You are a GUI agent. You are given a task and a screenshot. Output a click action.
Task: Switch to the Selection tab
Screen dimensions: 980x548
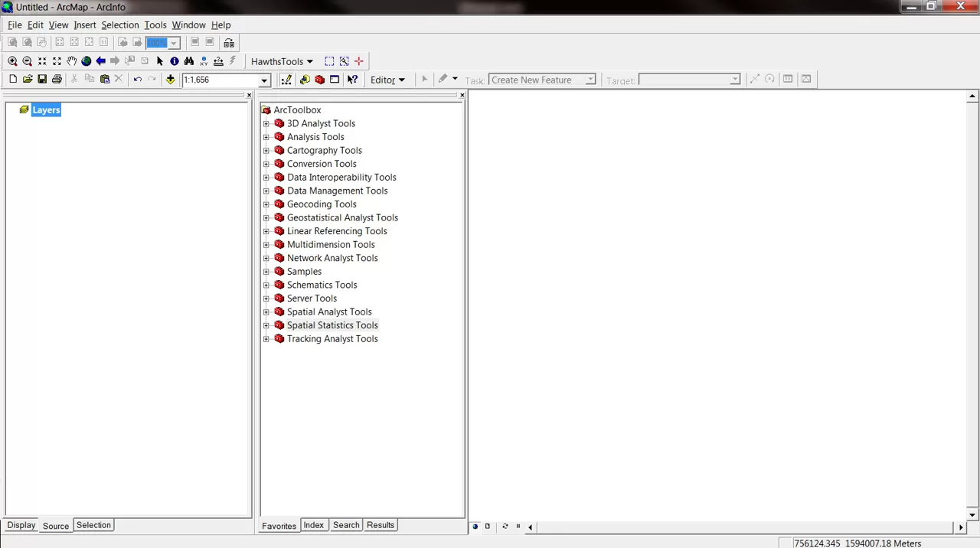pyautogui.click(x=93, y=525)
